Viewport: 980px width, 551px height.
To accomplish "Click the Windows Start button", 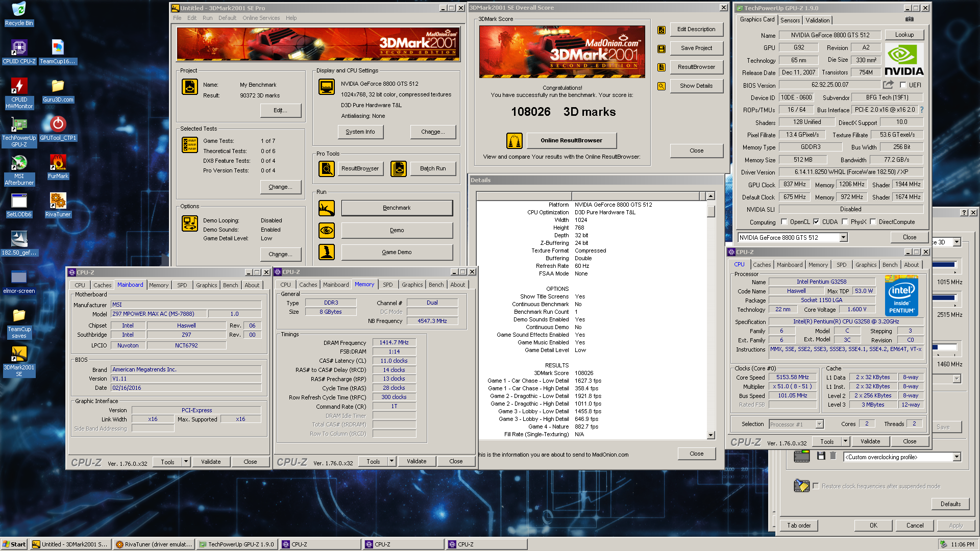I will click(14, 544).
